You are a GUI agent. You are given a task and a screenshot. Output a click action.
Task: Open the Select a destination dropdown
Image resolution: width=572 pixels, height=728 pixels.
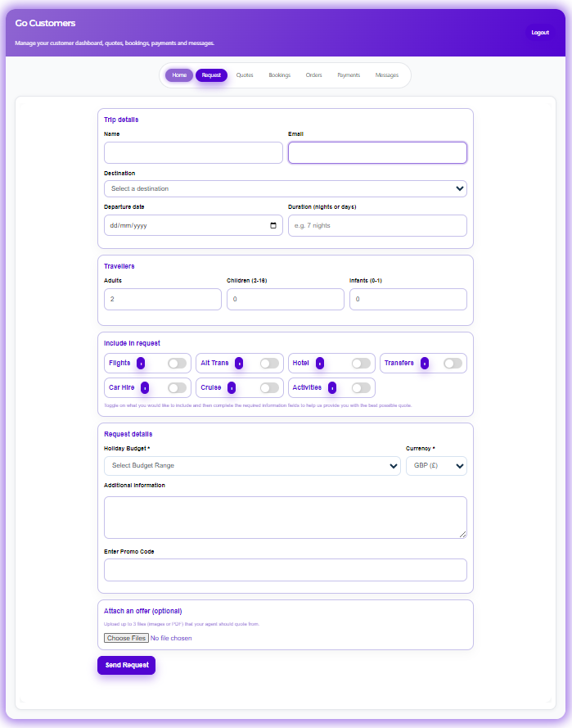(x=286, y=188)
